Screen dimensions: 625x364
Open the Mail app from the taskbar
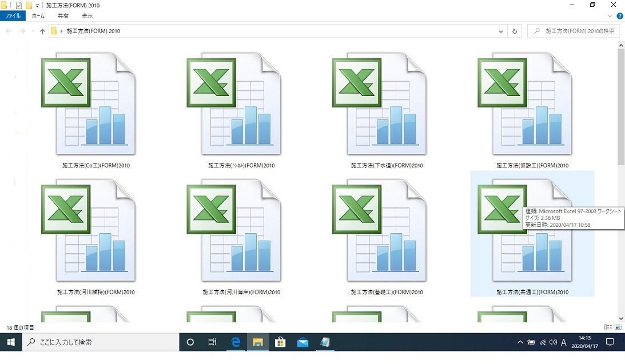pos(302,342)
